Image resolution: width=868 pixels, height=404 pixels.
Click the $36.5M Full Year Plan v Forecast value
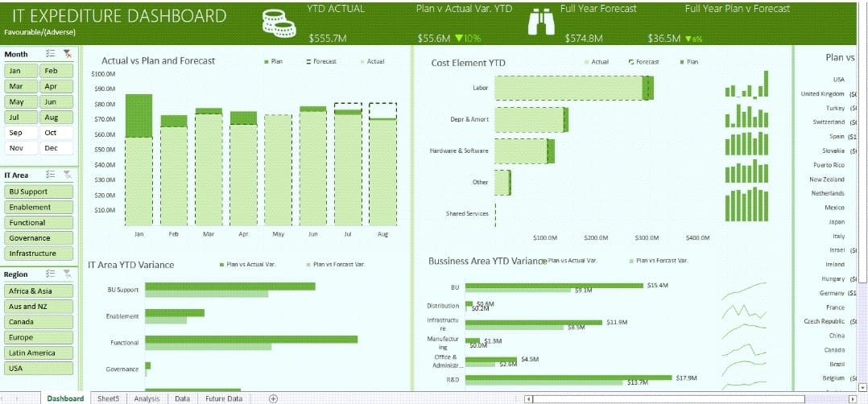[x=663, y=38]
